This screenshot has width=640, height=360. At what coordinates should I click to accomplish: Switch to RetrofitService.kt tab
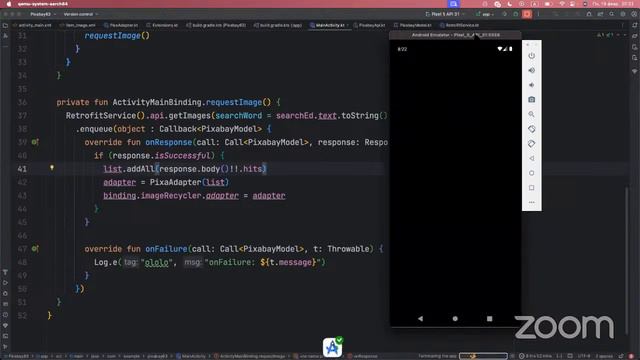460,25
